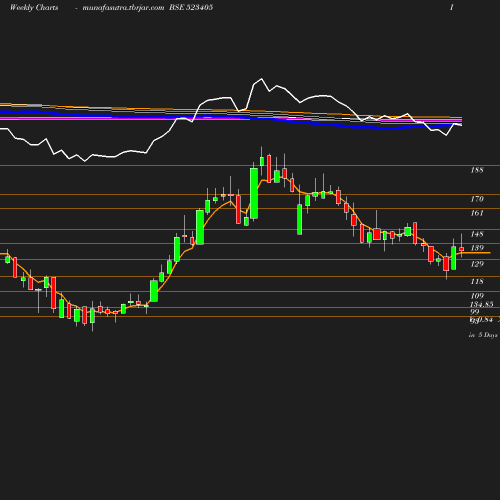Click the 188 price level label
Image resolution: width=500 pixels, height=500 pixels.
[x=477, y=170]
